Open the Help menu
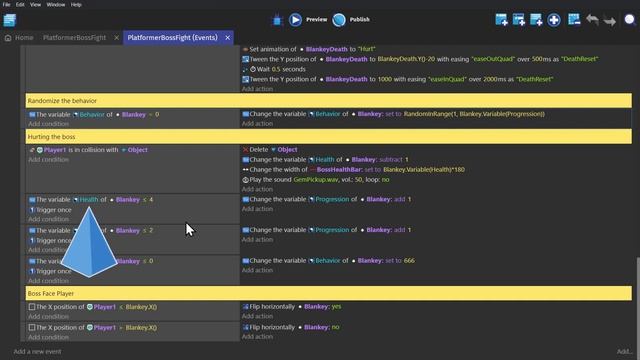The height and width of the screenshot is (360, 640). [76, 4]
